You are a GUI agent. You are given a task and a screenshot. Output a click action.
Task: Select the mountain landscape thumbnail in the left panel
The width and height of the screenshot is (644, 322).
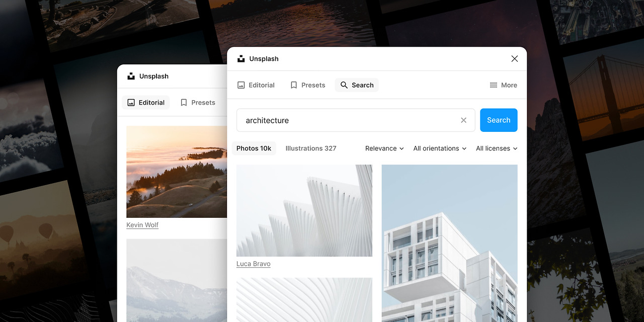(x=177, y=282)
